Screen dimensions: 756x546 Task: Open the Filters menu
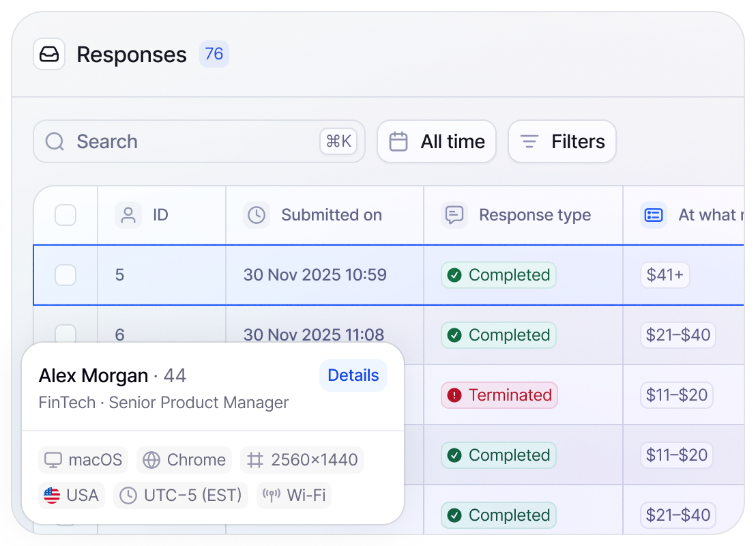pyautogui.click(x=562, y=142)
